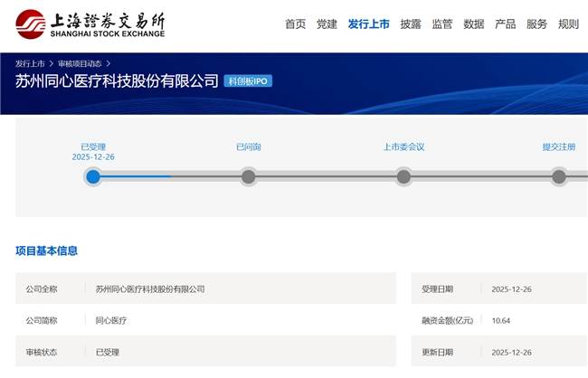Click the 10.64 financing amount value
The image size is (588, 378).
pos(501,321)
